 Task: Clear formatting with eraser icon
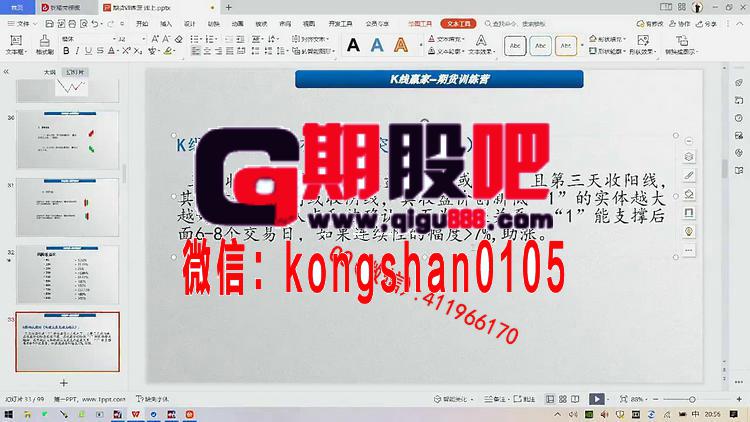[x=178, y=39]
